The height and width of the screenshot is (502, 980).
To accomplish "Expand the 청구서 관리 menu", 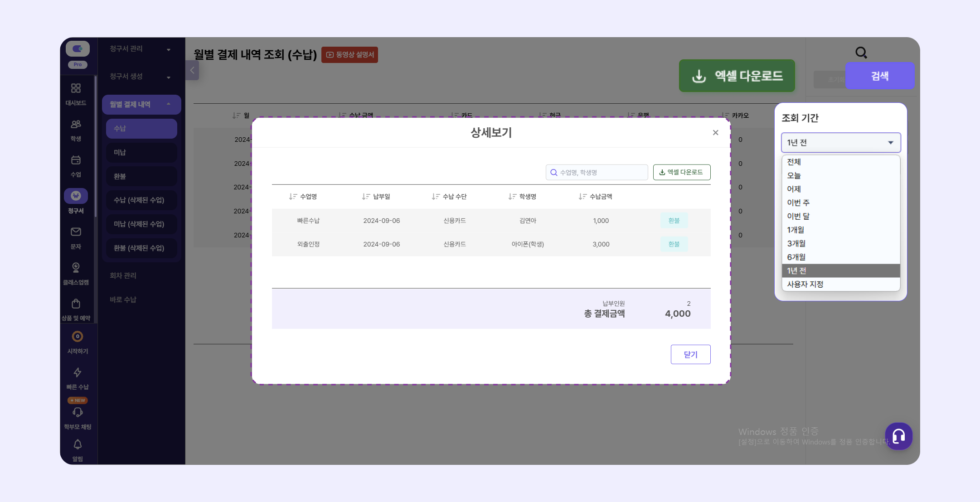I will click(141, 49).
